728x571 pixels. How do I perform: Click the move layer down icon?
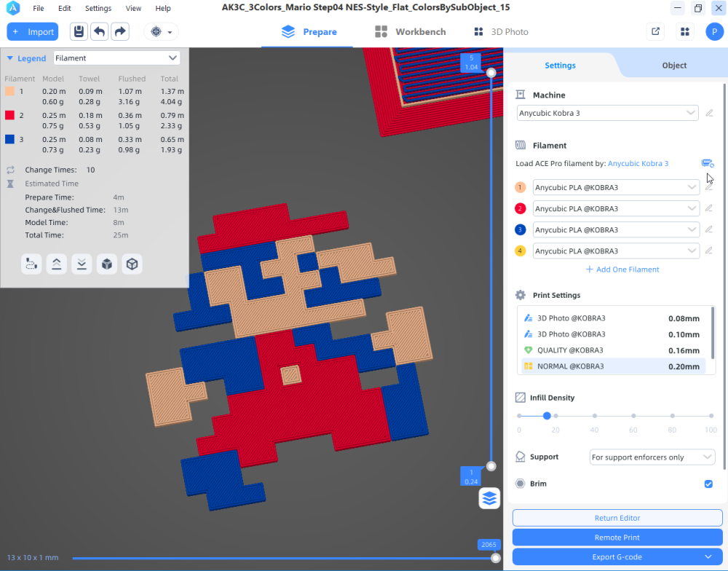click(x=82, y=264)
